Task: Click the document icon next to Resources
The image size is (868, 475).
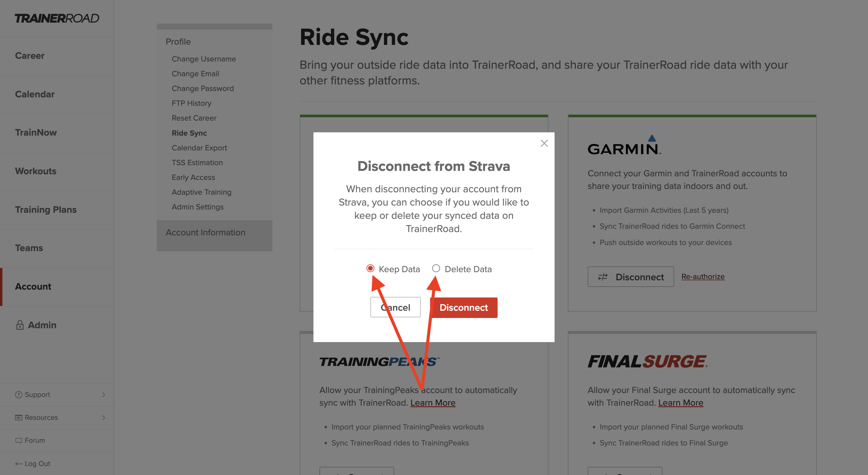Action: click(x=18, y=417)
